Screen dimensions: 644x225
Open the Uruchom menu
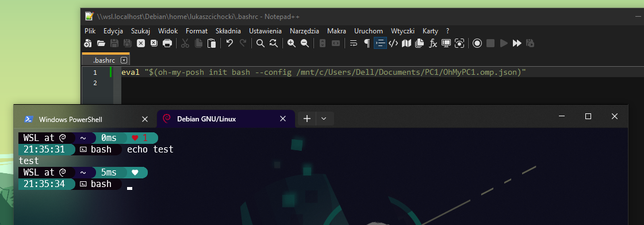(x=369, y=31)
